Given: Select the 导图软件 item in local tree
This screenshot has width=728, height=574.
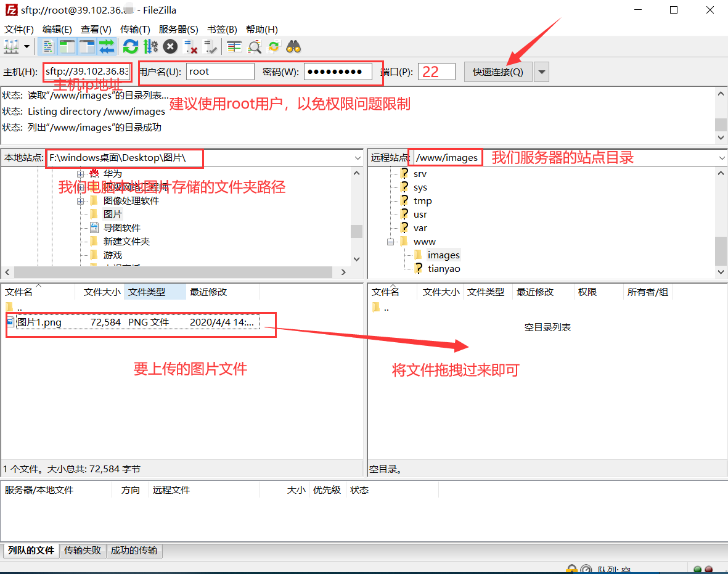Looking at the screenshot, I should [121, 228].
